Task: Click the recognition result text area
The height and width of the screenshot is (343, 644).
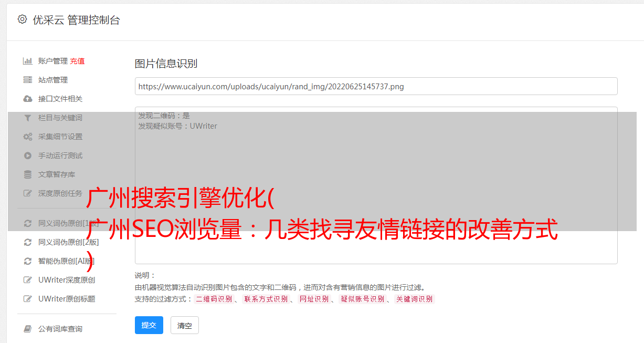Action: [376, 185]
